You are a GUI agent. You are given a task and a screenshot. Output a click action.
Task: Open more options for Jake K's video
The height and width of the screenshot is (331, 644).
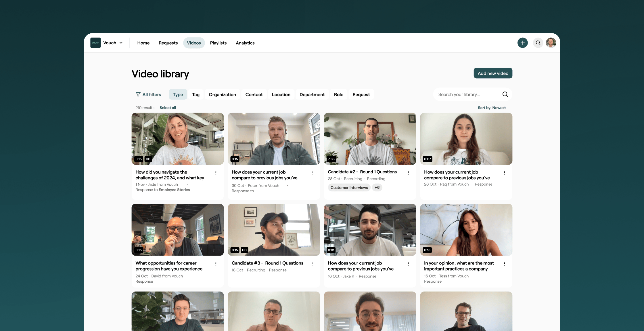coord(408,264)
